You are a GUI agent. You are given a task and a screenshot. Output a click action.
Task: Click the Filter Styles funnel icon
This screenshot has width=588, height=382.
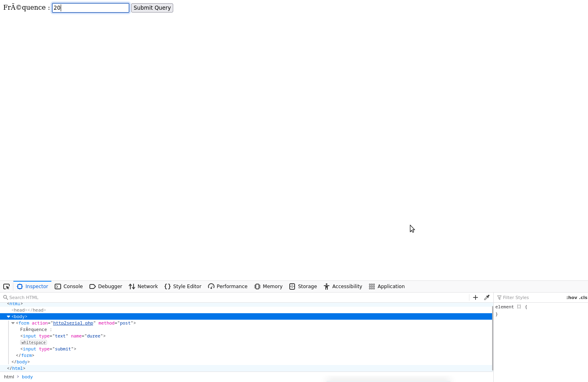click(499, 297)
